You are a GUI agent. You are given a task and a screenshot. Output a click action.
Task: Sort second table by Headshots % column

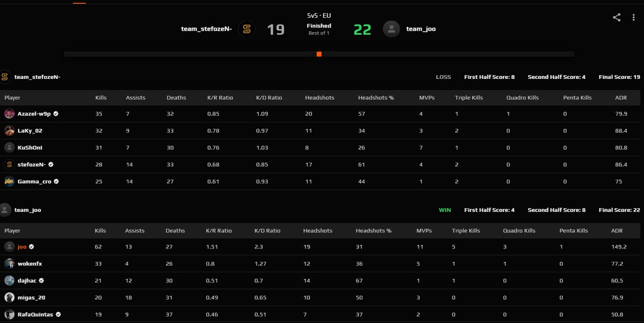[374, 231]
